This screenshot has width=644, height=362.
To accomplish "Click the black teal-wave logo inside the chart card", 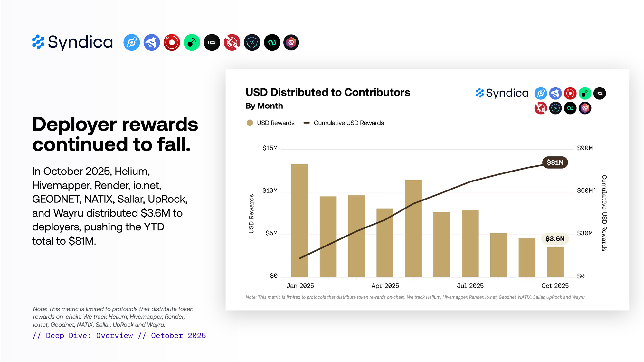I will (570, 108).
